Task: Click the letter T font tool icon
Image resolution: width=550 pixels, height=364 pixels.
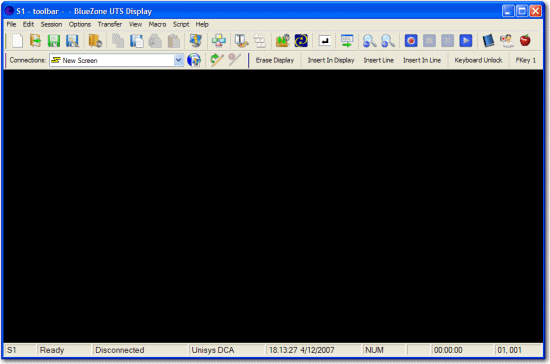Action: (241, 41)
